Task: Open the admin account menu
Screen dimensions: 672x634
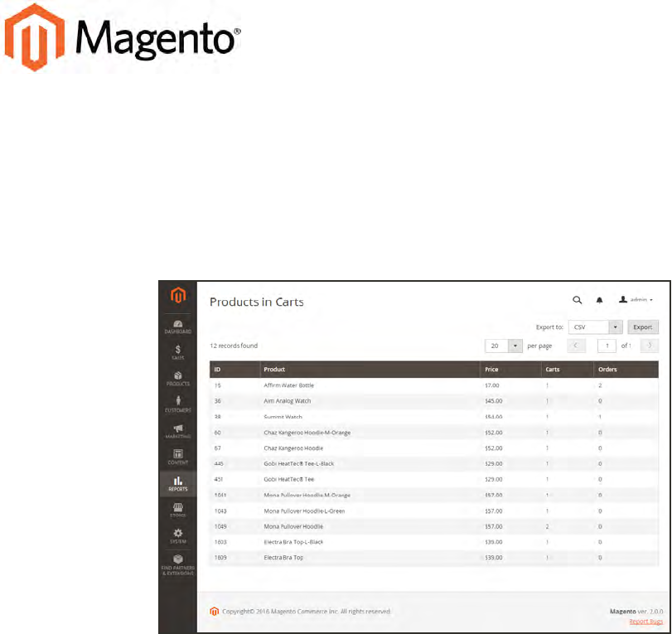Action: click(636, 300)
